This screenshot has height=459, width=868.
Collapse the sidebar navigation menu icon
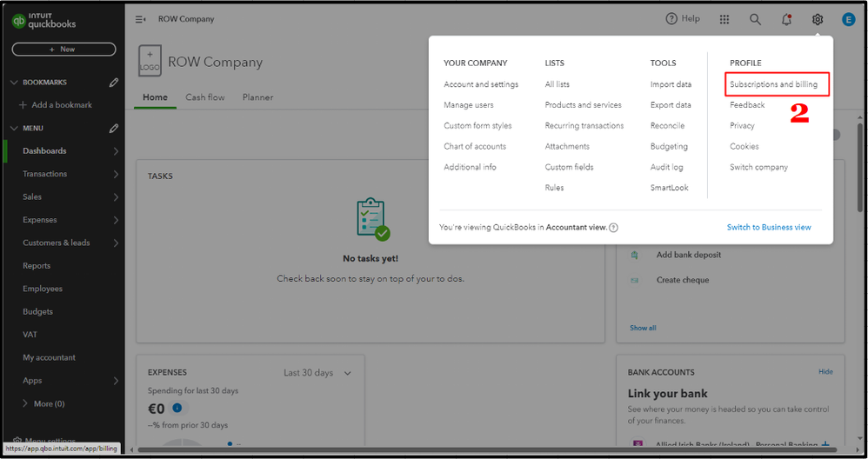pos(140,19)
